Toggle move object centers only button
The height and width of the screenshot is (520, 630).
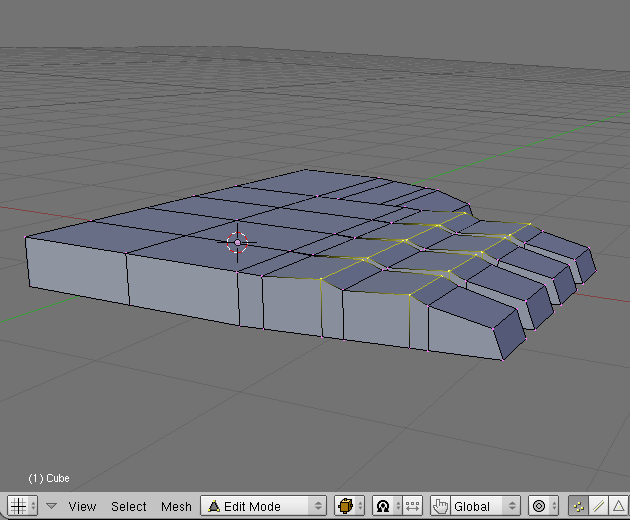(x=412, y=506)
